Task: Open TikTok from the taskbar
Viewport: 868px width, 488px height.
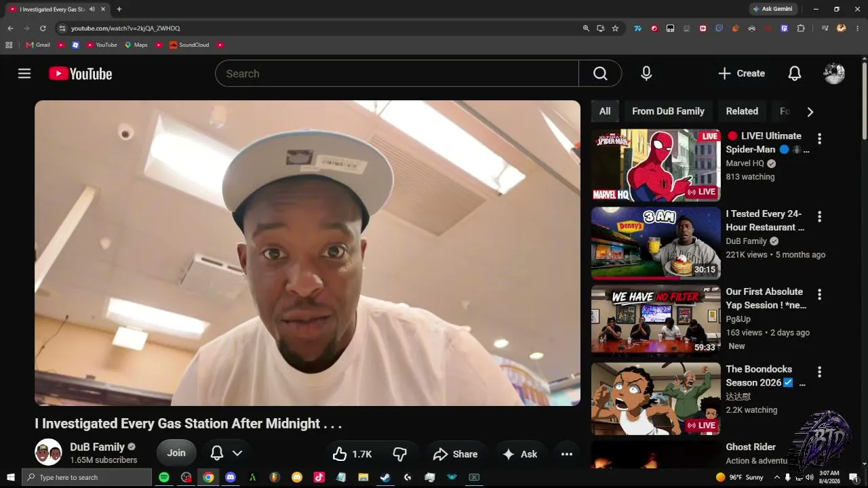Action: [319, 477]
